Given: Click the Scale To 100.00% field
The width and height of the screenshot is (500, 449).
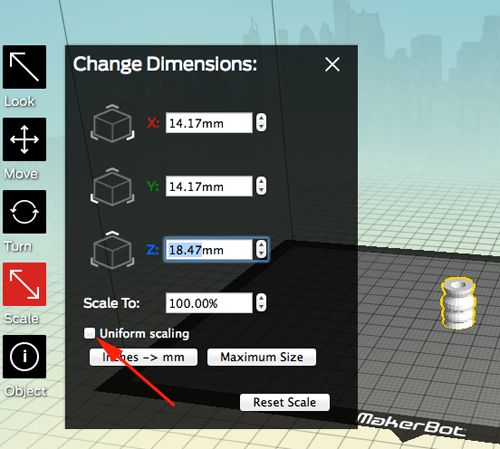Looking at the screenshot, I should point(209,303).
